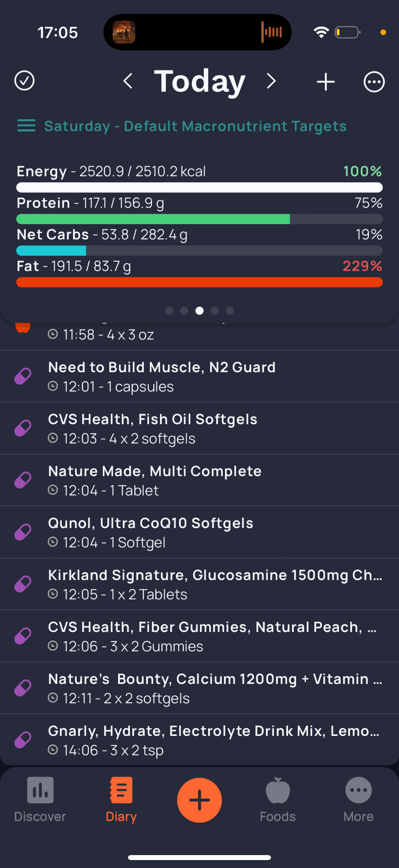Tap pill icon beside Nature Made Multi Complete

23,480
